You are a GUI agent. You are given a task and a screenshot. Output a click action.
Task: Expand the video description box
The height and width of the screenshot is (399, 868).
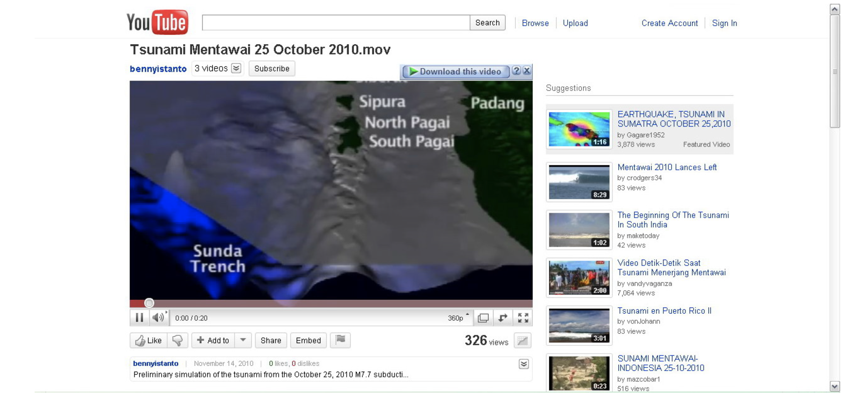tap(524, 364)
